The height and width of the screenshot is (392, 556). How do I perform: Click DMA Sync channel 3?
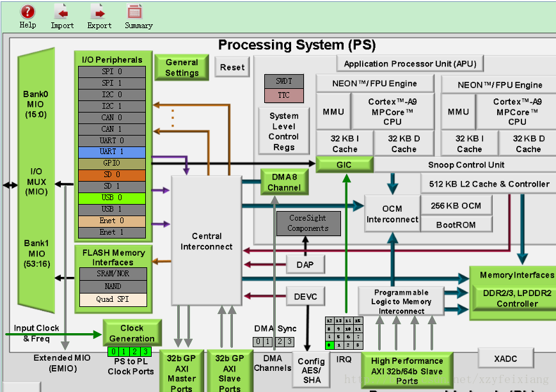pos(290,341)
